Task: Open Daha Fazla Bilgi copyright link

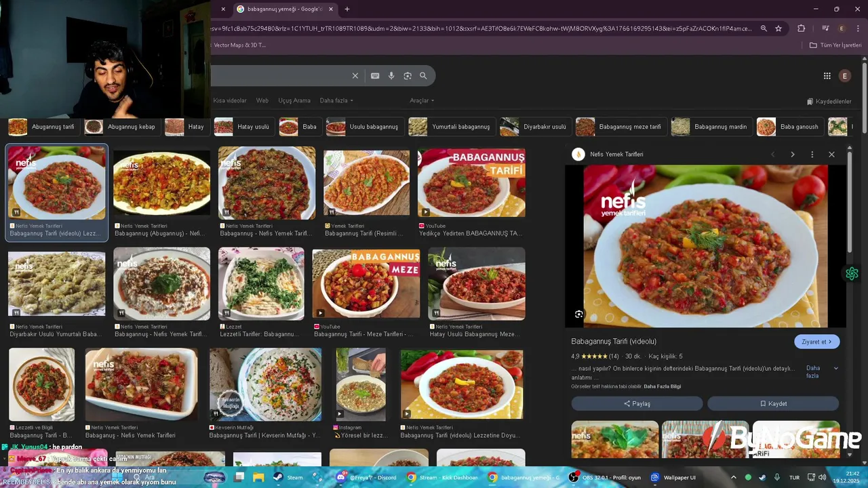Action: coord(662,386)
